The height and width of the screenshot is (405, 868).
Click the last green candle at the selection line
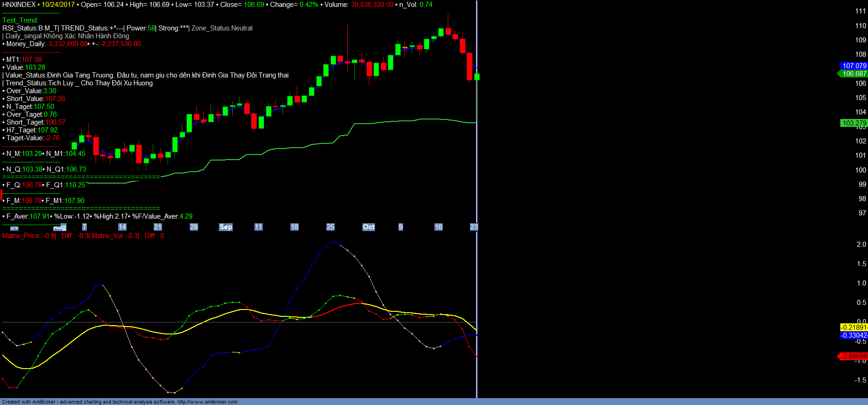point(476,77)
